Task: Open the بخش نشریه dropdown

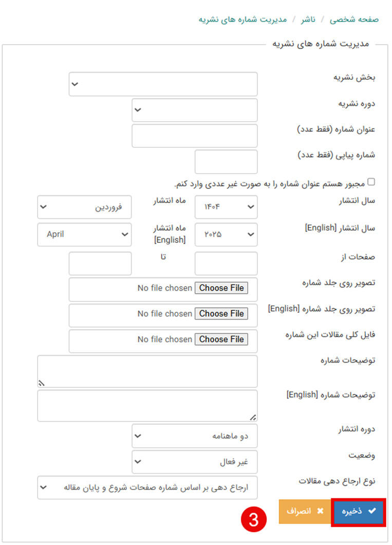Action: (x=163, y=84)
